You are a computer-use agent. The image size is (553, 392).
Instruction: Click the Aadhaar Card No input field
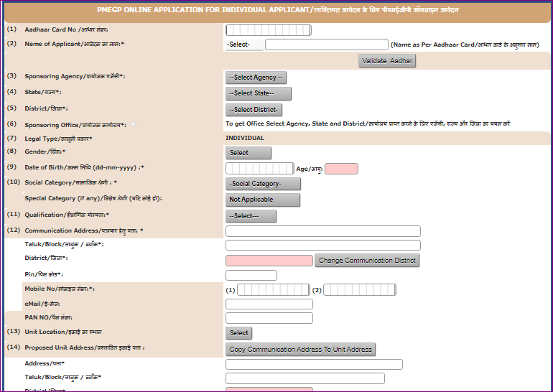tap(261, 30)
